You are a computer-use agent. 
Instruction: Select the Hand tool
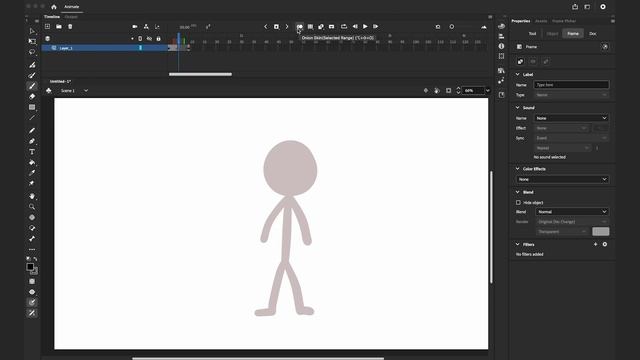point(32,196)
